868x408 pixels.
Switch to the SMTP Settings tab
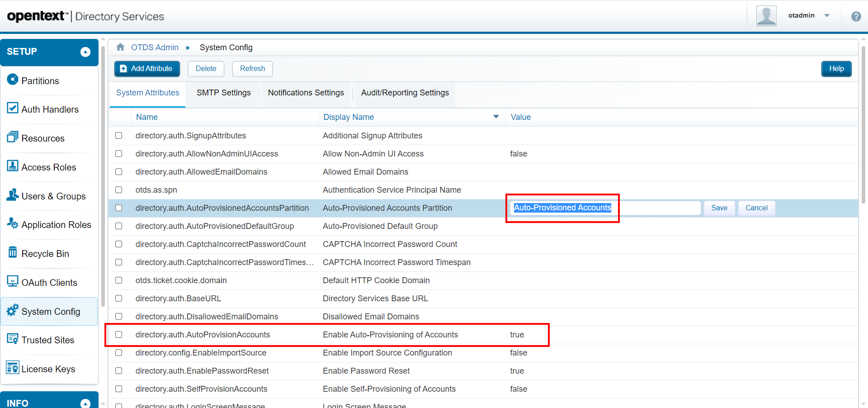[223, 93]
